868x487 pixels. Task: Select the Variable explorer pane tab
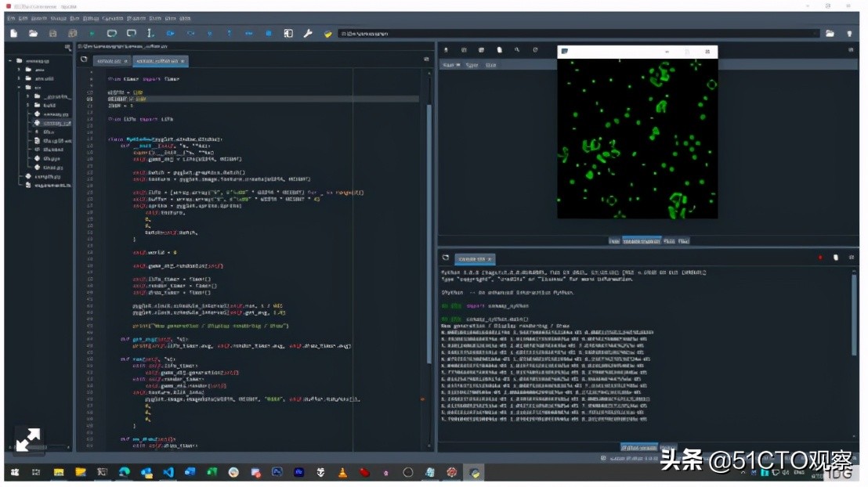(x=642, y=241)
